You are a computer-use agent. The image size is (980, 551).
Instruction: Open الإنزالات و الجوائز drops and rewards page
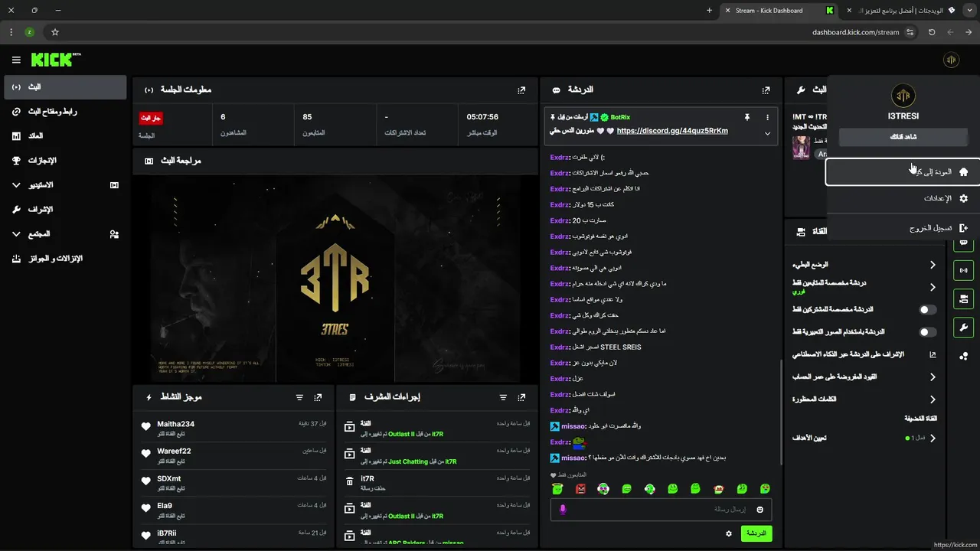coord(65,259)
